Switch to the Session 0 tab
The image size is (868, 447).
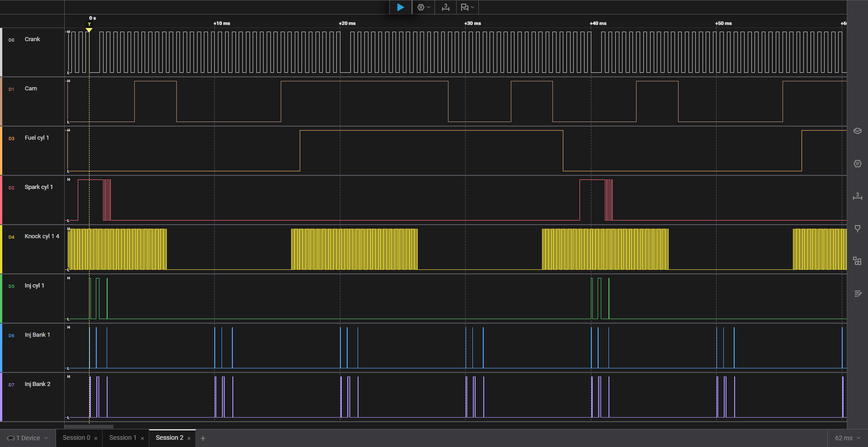click(76, 438)
